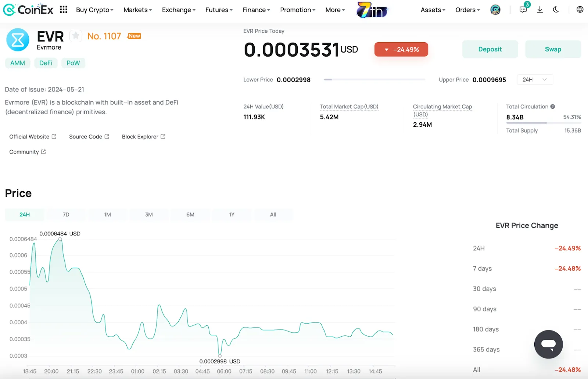Click the 0.0006484 USD chart peak marker

tap(60, 239)
